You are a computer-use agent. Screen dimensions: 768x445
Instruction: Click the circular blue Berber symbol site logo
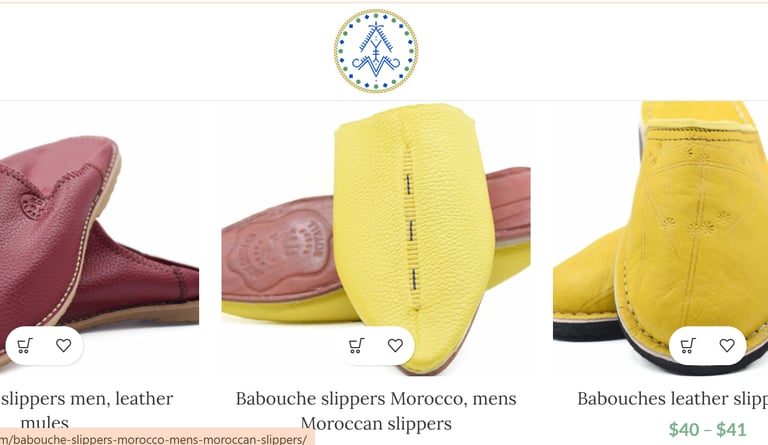(x=376, y=51)
